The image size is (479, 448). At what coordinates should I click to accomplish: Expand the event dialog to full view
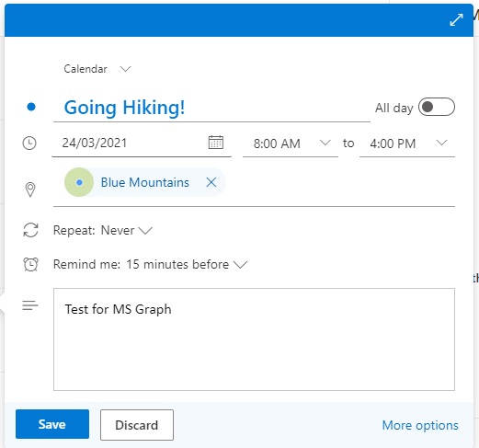point(456,20)
